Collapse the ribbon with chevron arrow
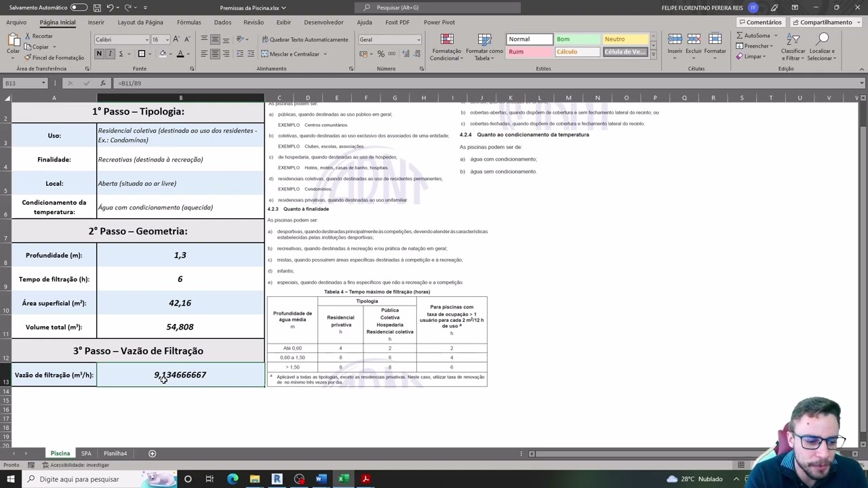This screenshot has width=868, height=488. click(x=861, y=68)
